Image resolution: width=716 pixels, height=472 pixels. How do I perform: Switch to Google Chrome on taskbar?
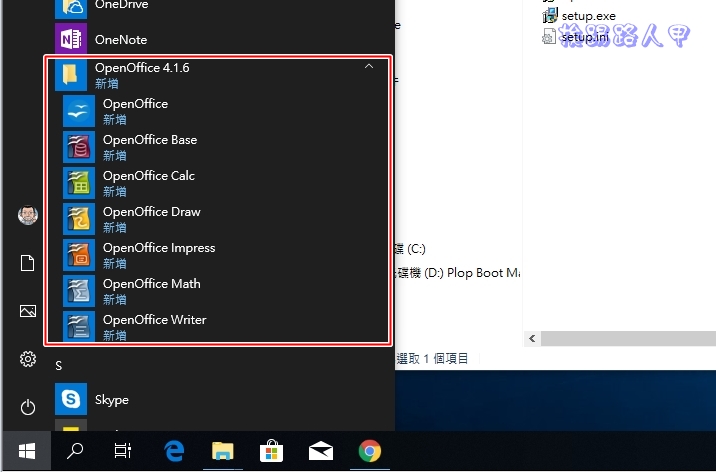tap(370, 451)
